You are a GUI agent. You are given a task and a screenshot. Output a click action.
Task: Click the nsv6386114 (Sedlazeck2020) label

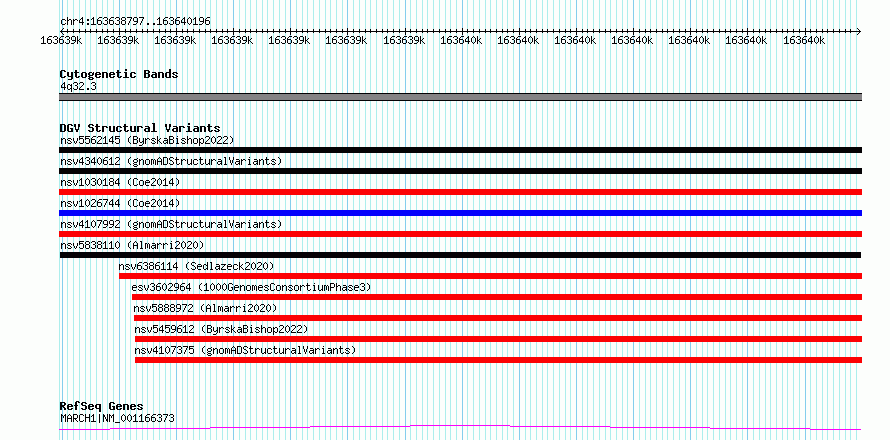[196, 266]
